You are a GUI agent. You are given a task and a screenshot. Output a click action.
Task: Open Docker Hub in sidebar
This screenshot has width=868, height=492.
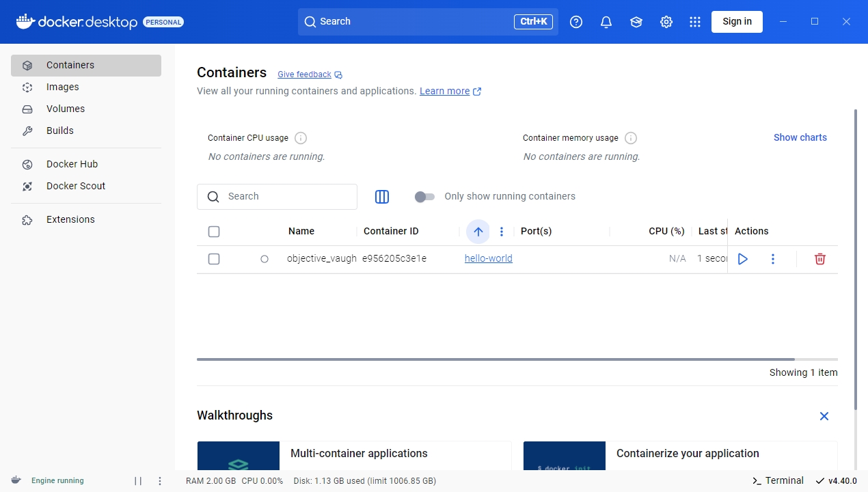(x=86, y=165)
